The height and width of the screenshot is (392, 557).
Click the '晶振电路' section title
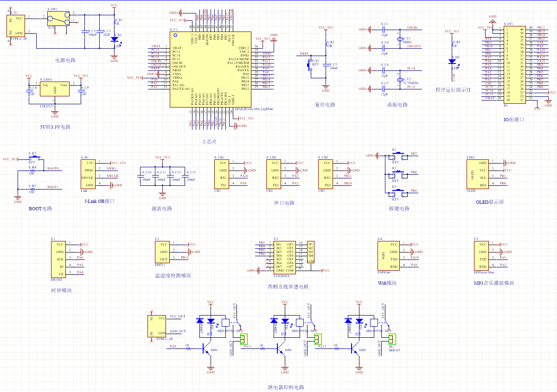pyautogui.click(x=397, y=105)
